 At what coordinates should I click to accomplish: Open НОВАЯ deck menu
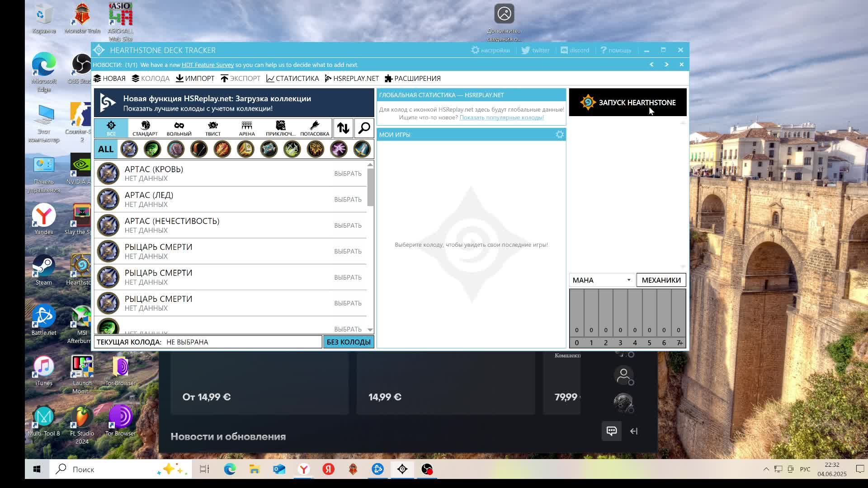pos(109,79)
